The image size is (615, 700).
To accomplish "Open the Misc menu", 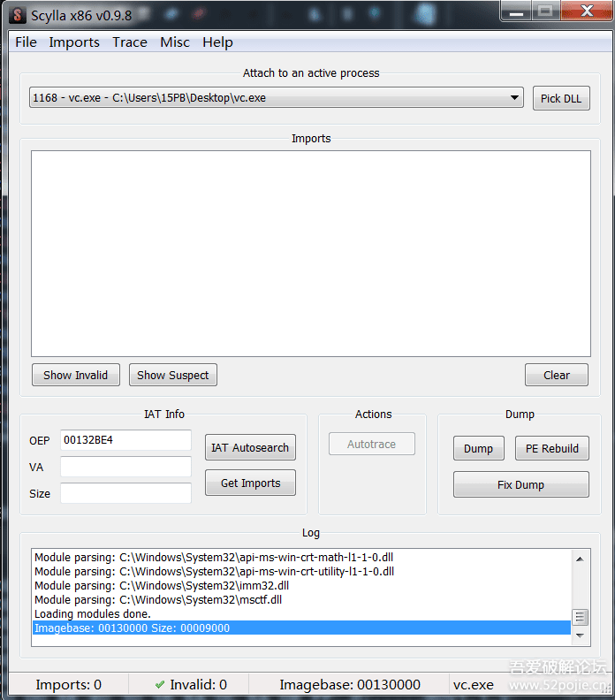I will tap(174, 42).
